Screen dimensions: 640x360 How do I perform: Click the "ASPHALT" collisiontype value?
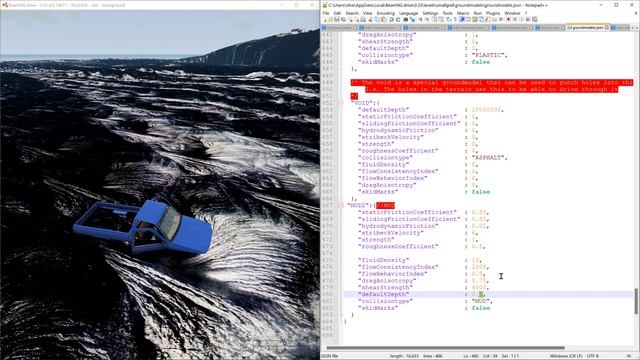coord(489,158)
